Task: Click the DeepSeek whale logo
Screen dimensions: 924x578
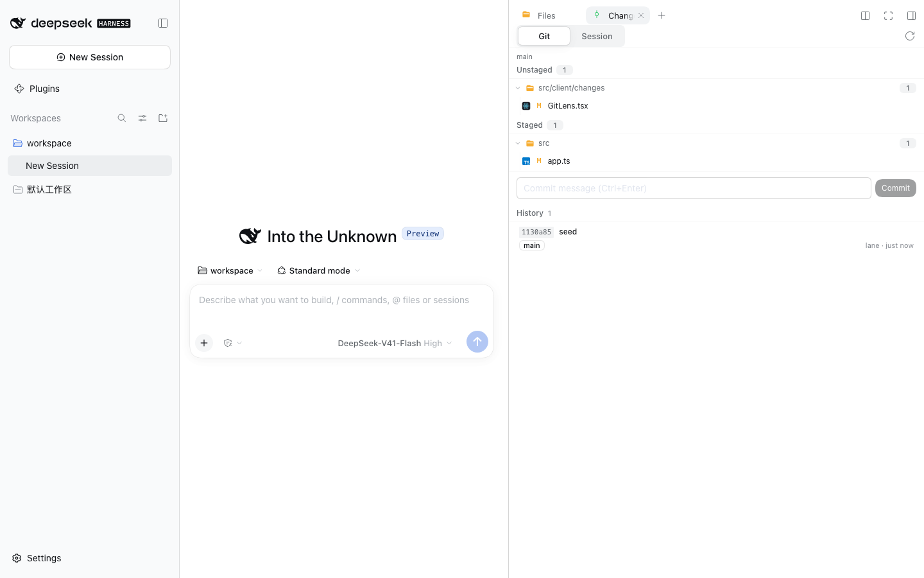Action: point(18,23)
